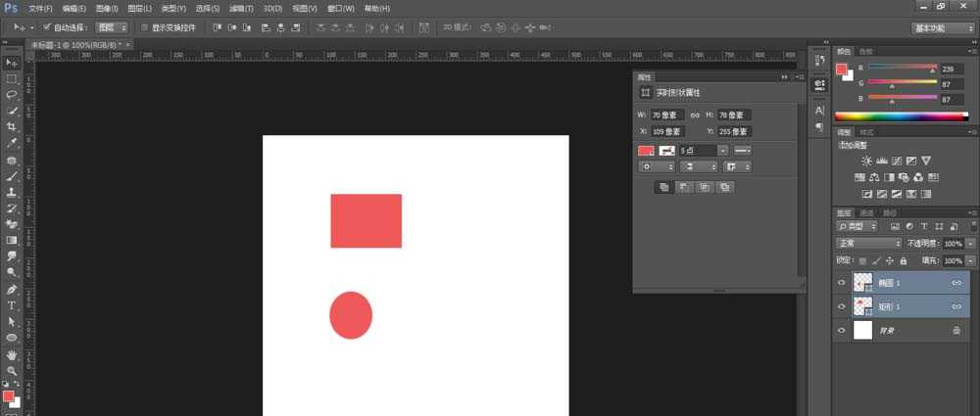980x416 pixels.
Task: Hide the 矩形 1 layer
Action: pos(842,306)
